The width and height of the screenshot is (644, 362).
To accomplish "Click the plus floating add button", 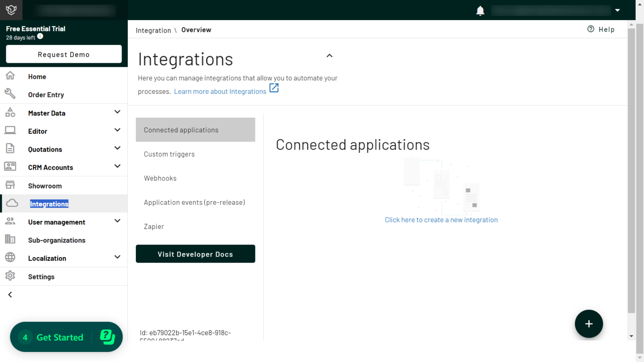I will (589, 324).
